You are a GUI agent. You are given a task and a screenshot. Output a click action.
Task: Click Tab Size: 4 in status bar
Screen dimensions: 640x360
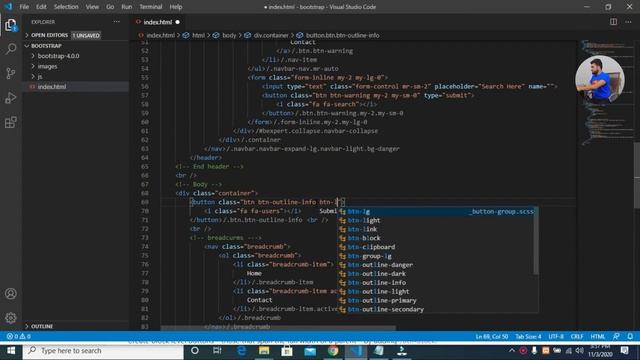coord(528,337)
